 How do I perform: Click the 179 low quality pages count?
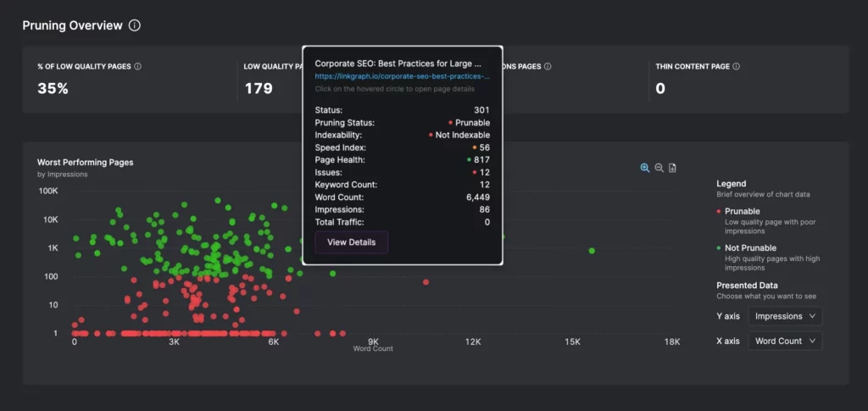click(258, 88)
